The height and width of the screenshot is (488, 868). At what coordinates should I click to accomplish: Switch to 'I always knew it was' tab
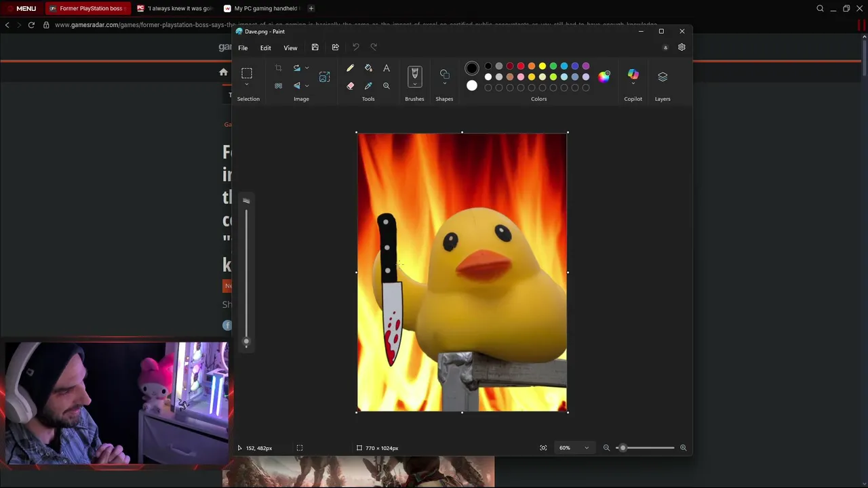176,9
